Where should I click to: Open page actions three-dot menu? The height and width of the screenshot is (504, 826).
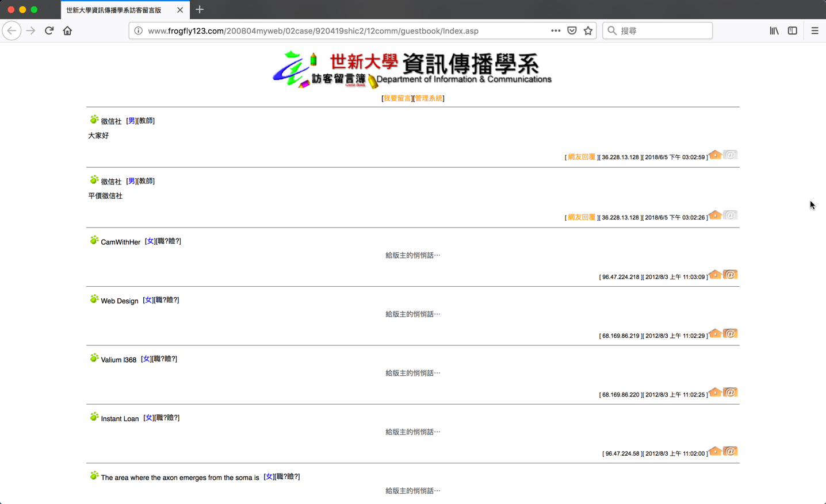pyautogui.click(x=555, y=30)
